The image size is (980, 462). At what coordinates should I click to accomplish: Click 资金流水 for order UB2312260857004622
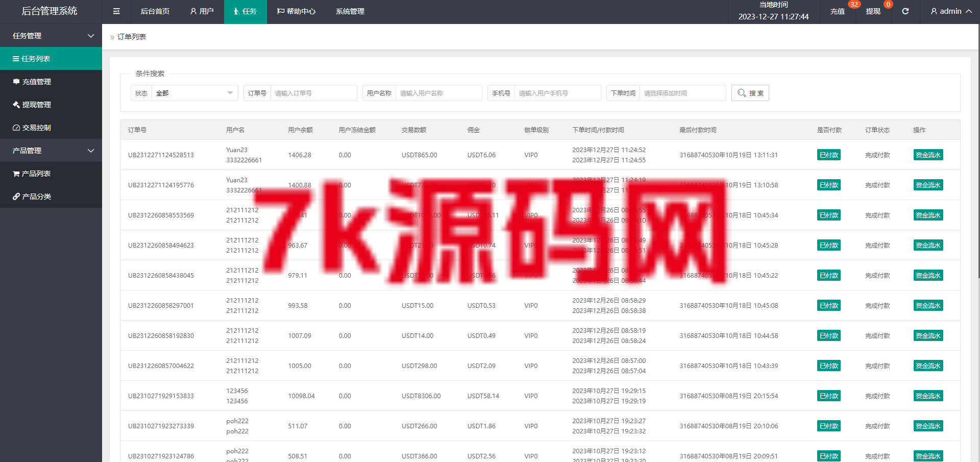[x=928, y=366]
